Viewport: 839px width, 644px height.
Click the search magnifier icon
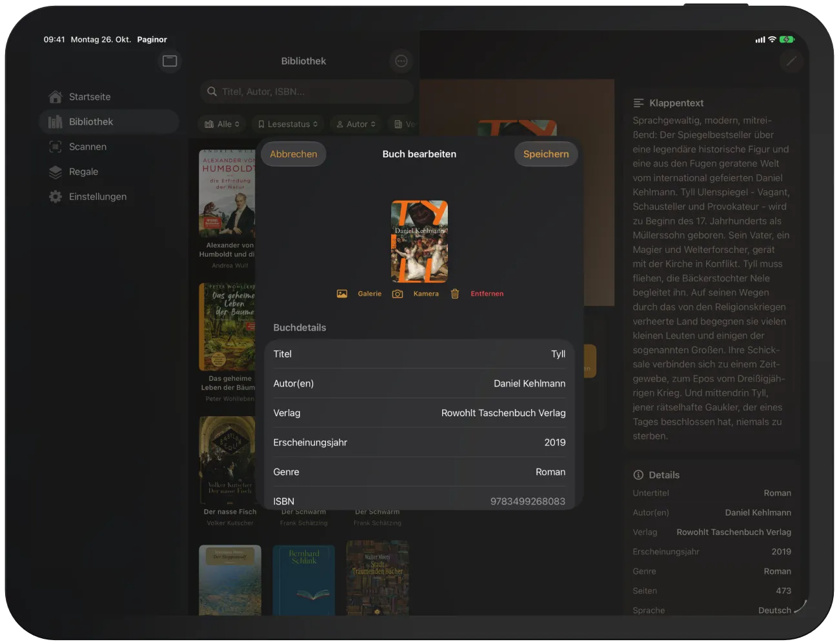pyautogui.click(x=212, y=92)
